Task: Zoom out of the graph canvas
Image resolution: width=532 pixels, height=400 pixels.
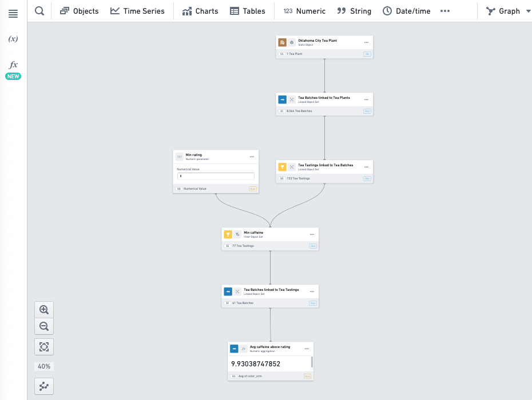Action: pyautogui.click(x=44, y=326)
